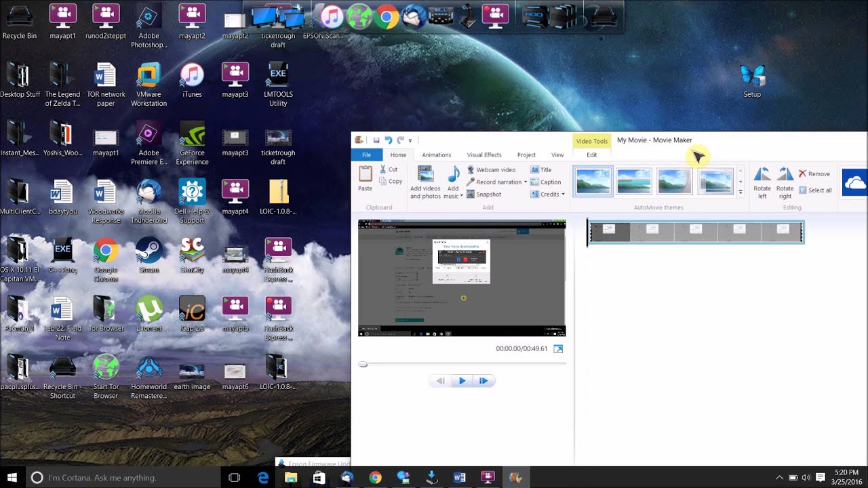Play the movie preview
The height and width of the screenshot is (488, 868).
[x=462, y=381]
